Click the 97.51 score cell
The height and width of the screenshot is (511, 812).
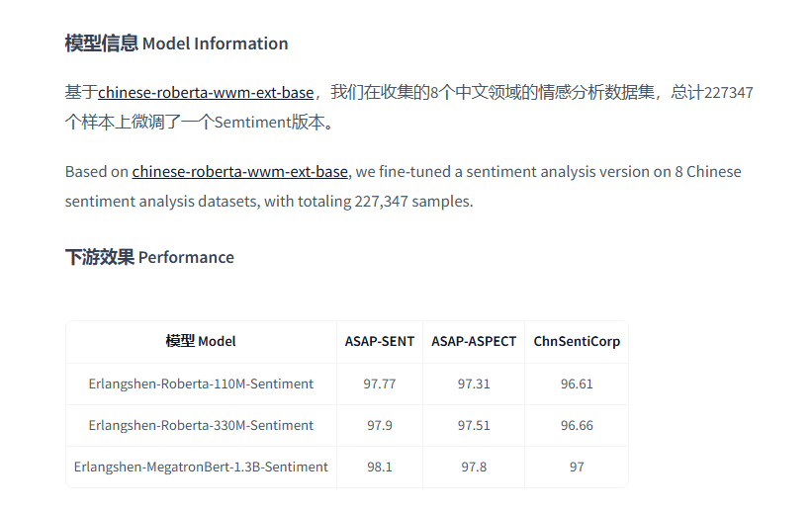coord(474,425)
